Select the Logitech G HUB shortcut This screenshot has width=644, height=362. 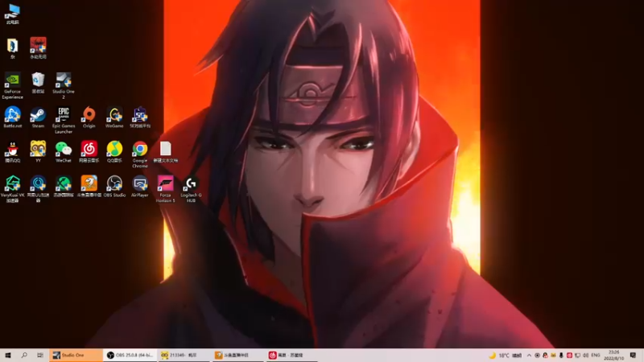tap(191, 189)
